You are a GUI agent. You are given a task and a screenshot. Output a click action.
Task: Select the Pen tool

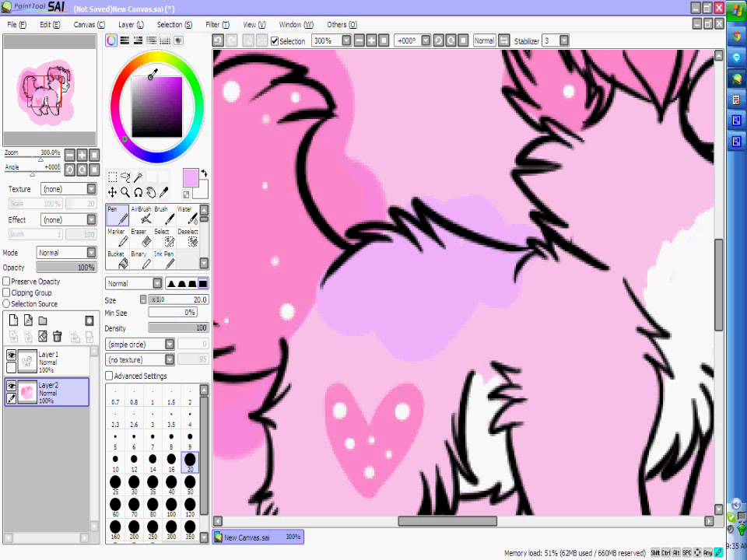pyautogui.click(x=117, y=215)
